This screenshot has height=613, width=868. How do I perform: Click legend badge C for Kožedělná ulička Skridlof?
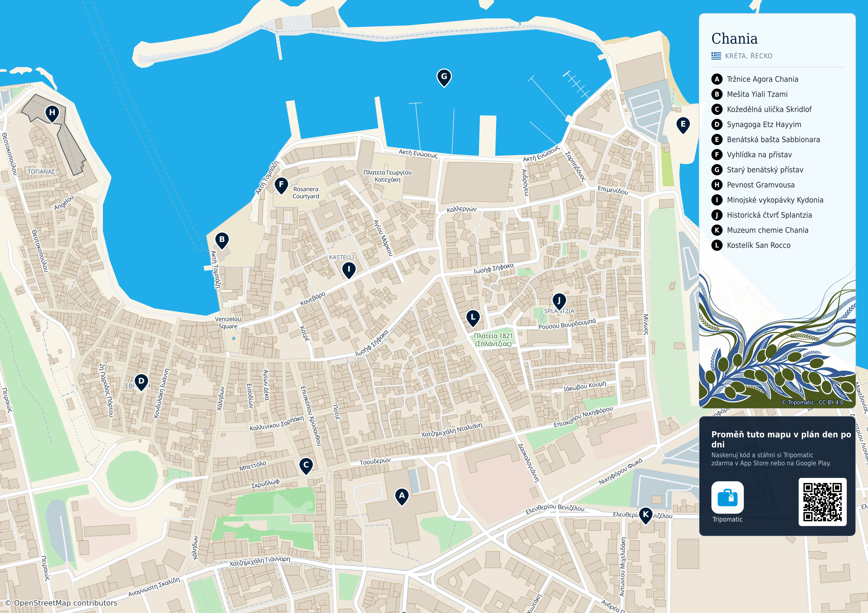pos(717,109)
